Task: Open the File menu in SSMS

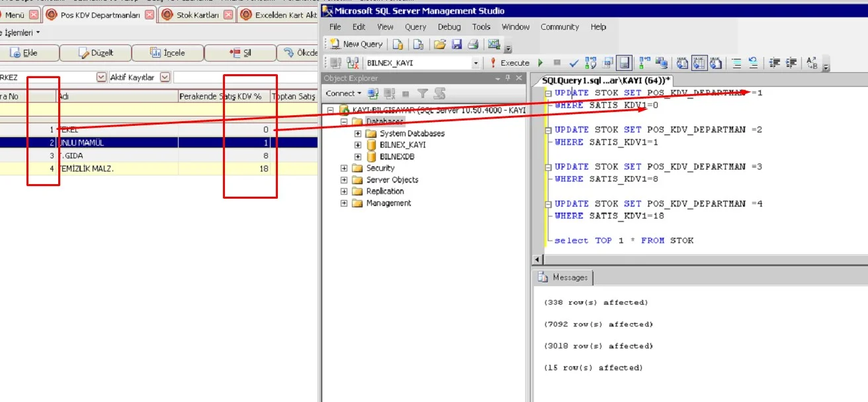Action: pyautogui.click(x=335, y=27)
